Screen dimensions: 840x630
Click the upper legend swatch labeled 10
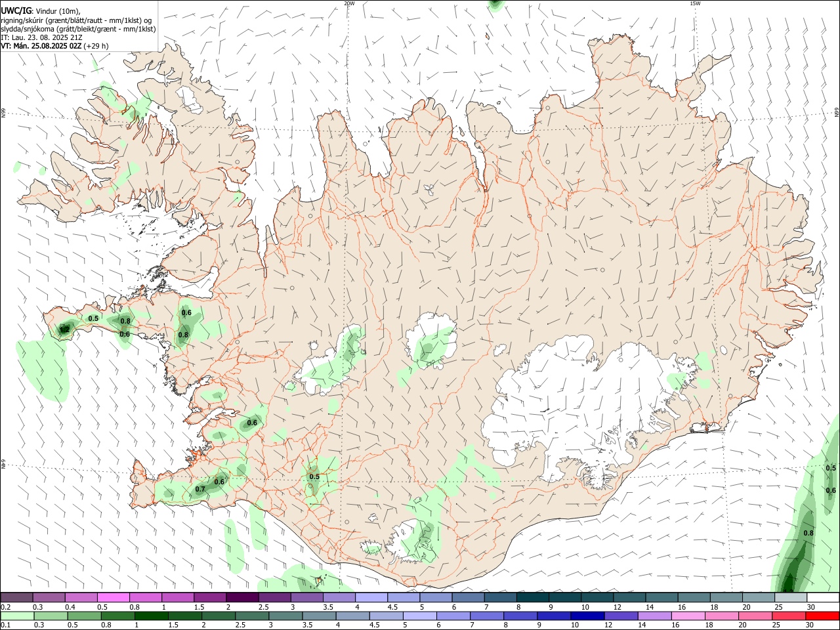[x=598, y=597]
